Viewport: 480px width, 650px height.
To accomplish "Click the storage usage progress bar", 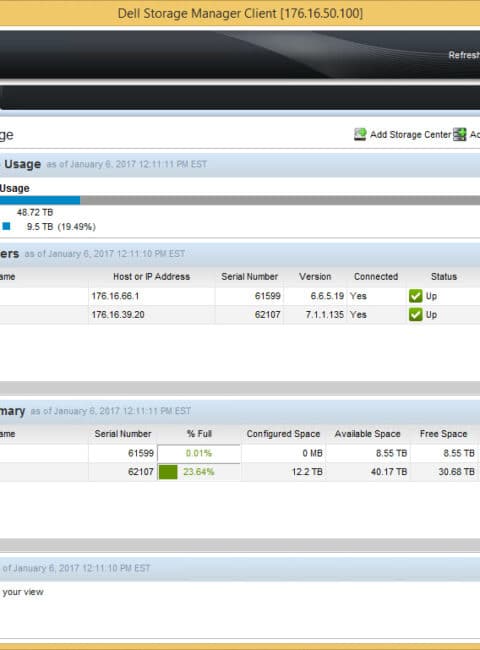I will coord(240,201).
